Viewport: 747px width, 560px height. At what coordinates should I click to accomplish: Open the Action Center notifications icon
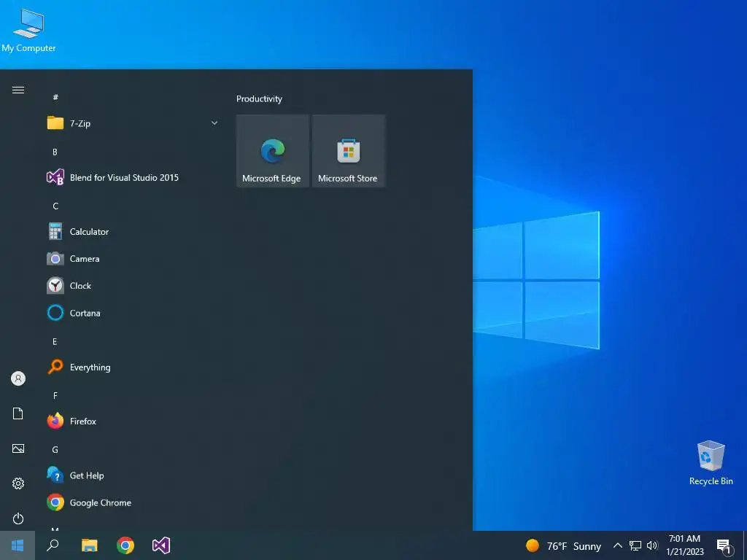pyautogui.click(x=724, y=546)
